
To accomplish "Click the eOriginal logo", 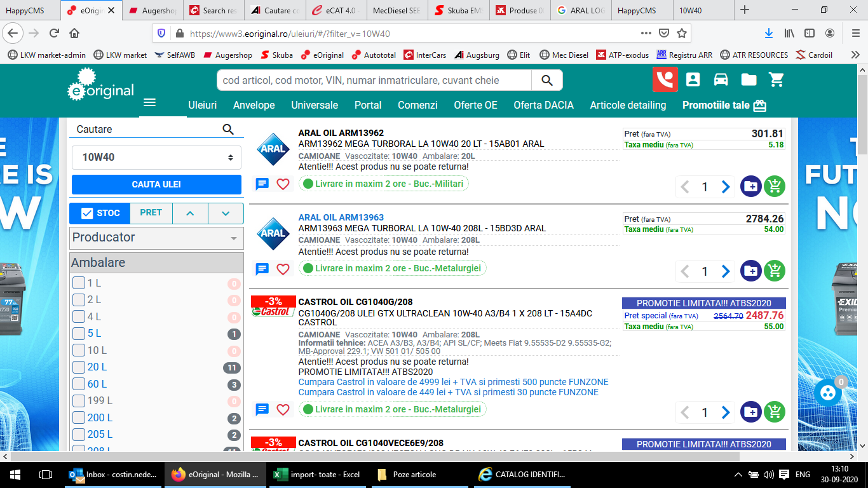I will (101, 85).
